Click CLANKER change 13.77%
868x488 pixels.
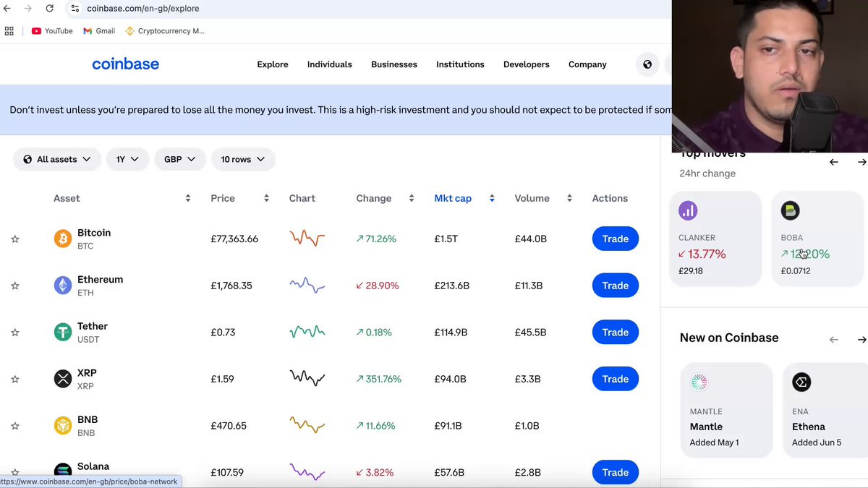coord(702,254)
